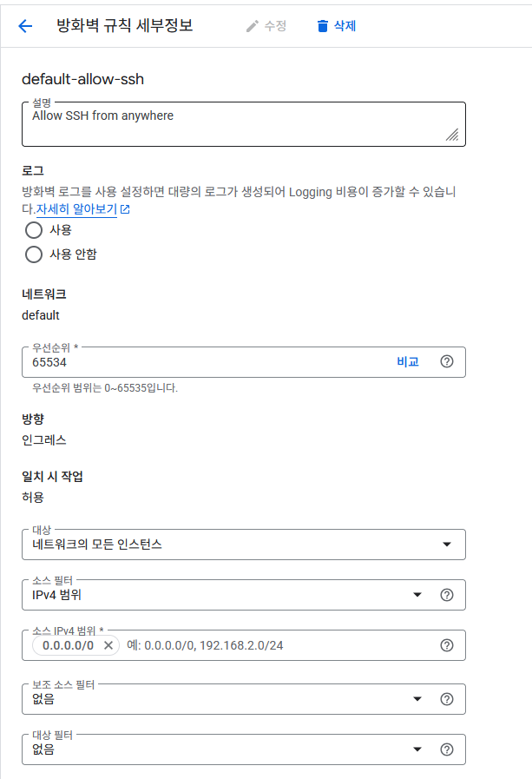This screenshot has width=532, height=779.
Task: Click the 비교 compare link
Action: [x=407, y=361]
